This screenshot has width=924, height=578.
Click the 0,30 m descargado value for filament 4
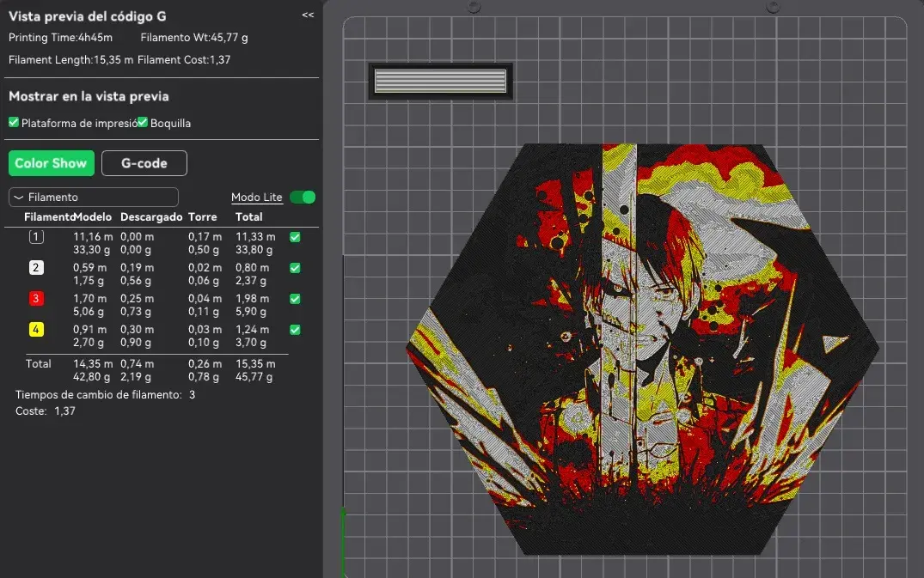point(138,330)
